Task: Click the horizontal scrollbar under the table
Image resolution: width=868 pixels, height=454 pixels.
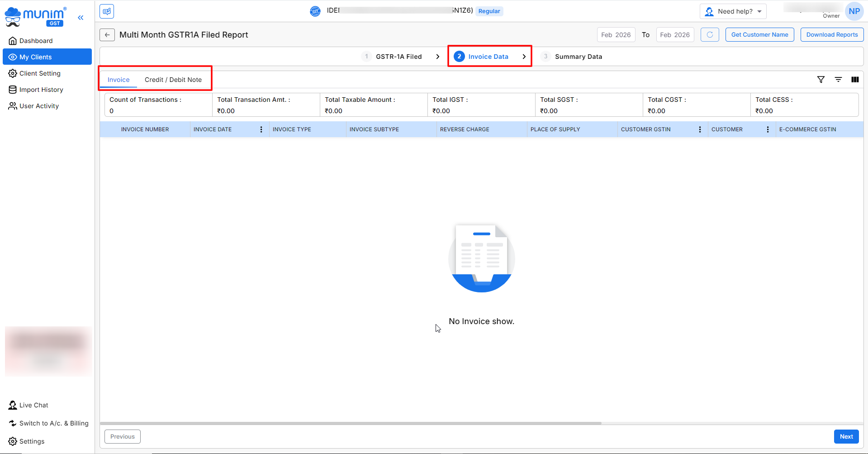Action: pyautogui.click(x=351, y=423)
